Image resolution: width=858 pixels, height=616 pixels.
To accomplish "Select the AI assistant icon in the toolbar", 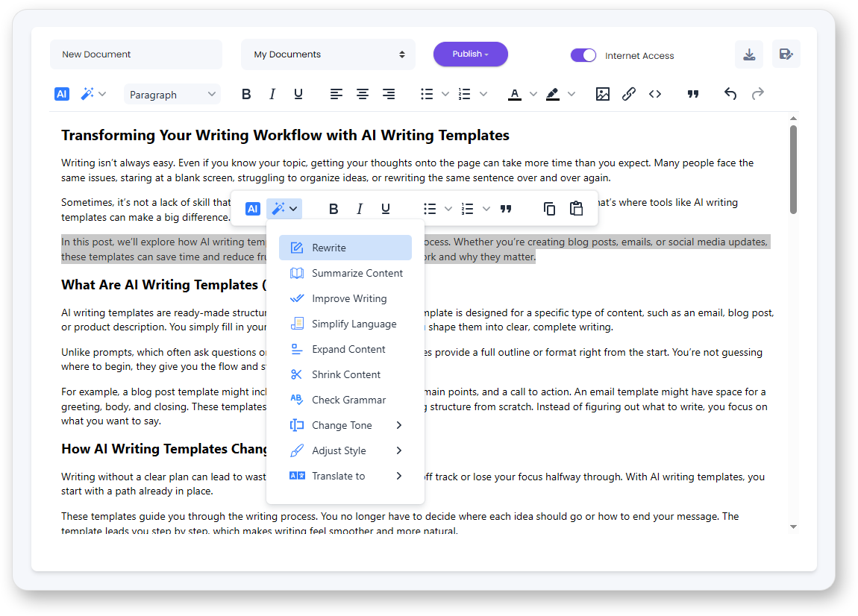I will pos(61,93).
